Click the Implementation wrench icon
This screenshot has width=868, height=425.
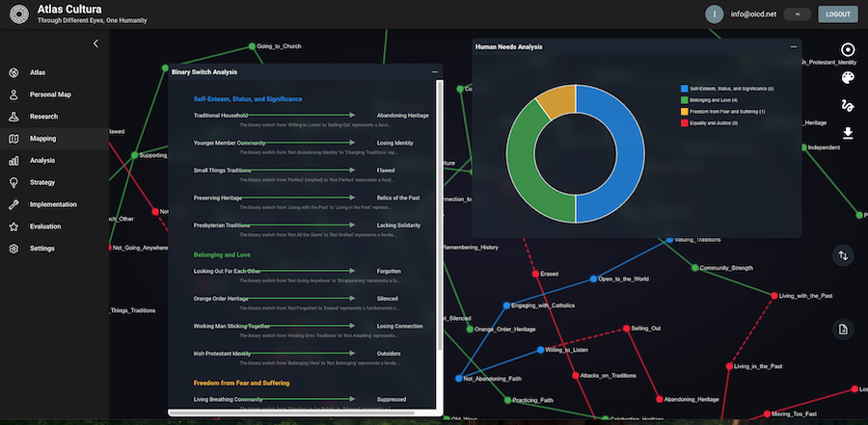[14, 204]
